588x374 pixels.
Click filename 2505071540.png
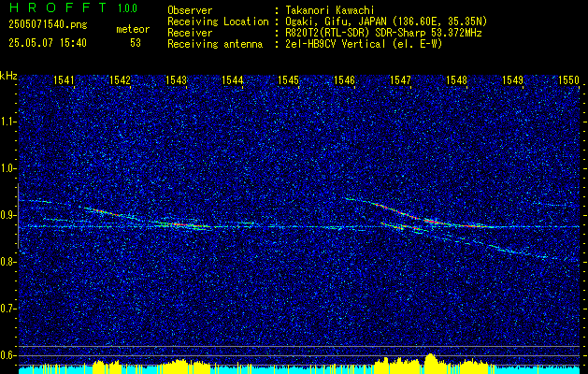[48, 25]
